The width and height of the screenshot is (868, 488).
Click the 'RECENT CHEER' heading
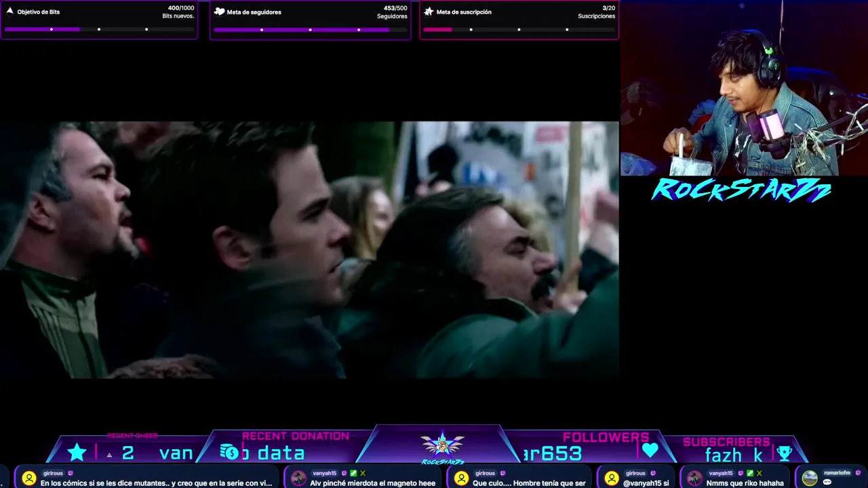(132, 436)
